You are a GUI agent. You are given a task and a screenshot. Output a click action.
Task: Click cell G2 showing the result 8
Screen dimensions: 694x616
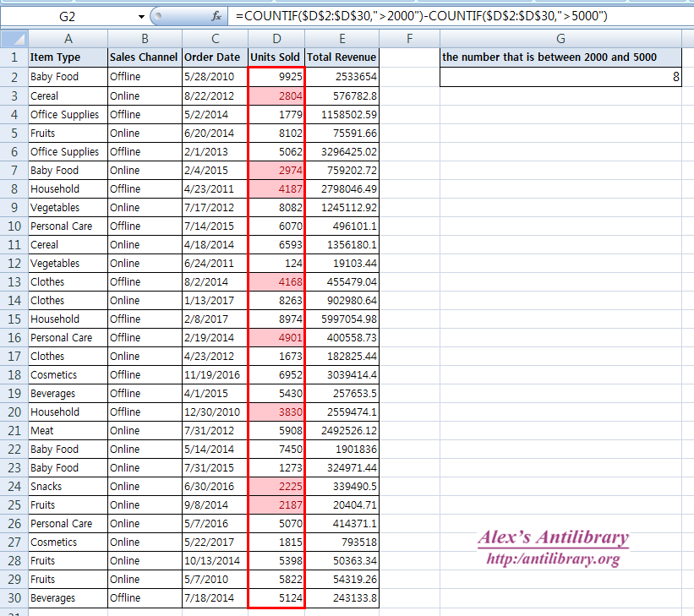pos(560,76)
